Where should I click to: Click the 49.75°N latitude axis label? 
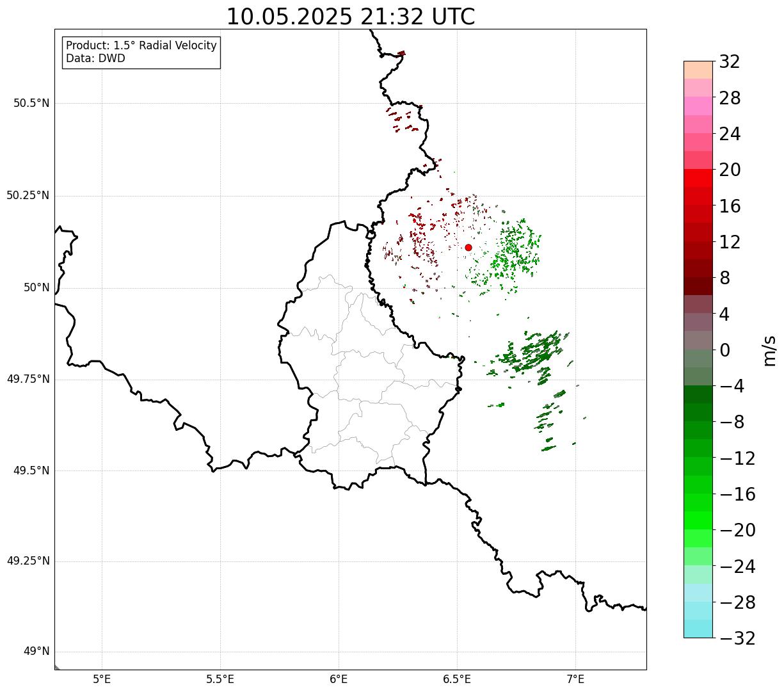pos(28,379)
